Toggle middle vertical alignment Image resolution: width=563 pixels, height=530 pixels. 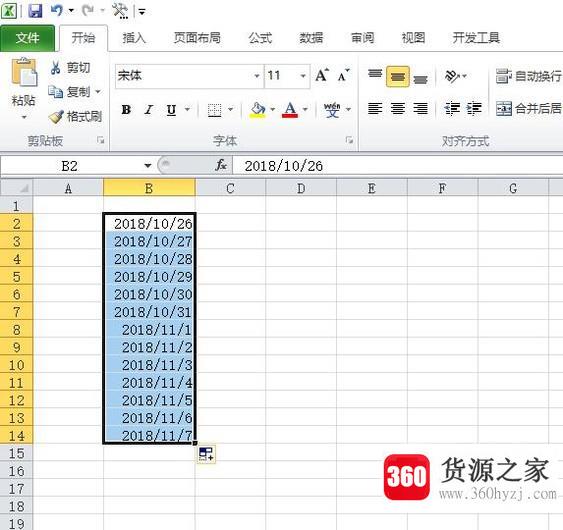[397, 76]
